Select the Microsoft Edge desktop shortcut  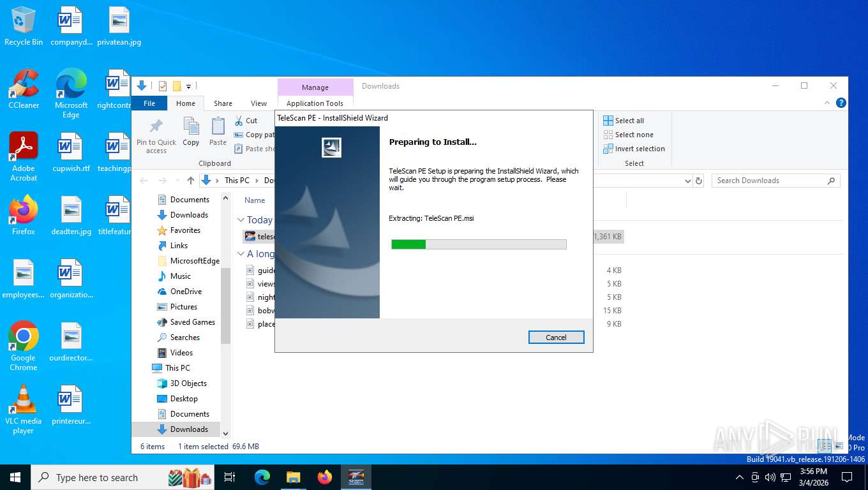coord(71,94)
